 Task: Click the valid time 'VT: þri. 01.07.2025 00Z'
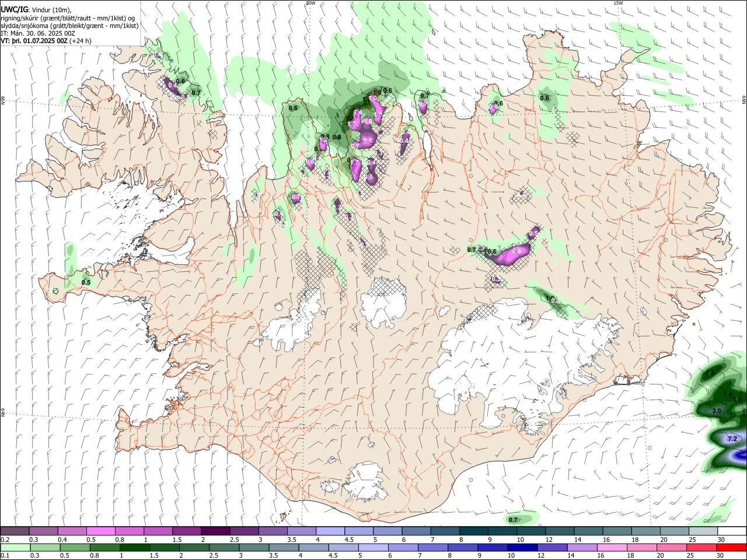pos(34,41)
